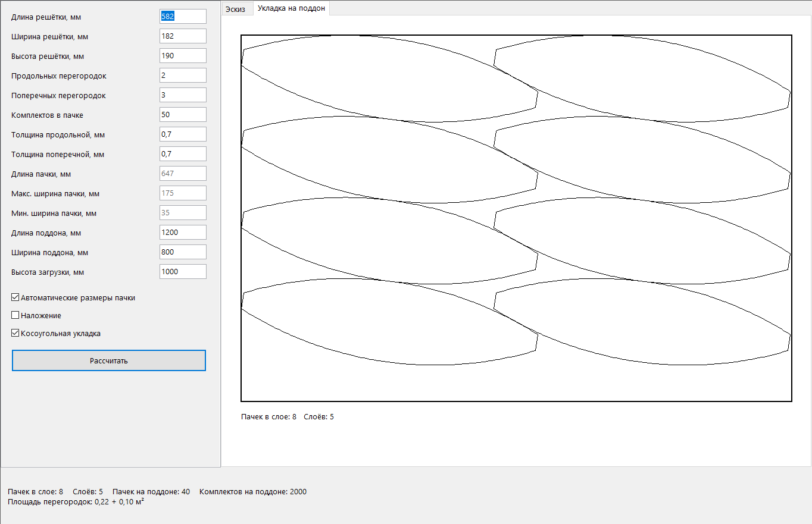Image resolution: width=812 pixels, height=524 pixels.
Task: Focus the Длина поддона input field
Action: coord(183,233)
